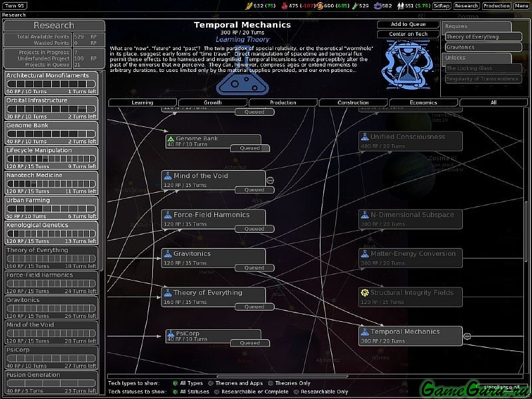Click the Architectural Monofilaments progress bar
Image resolution: width=532 pixels, height=399 pixels.
pos(51,84)
